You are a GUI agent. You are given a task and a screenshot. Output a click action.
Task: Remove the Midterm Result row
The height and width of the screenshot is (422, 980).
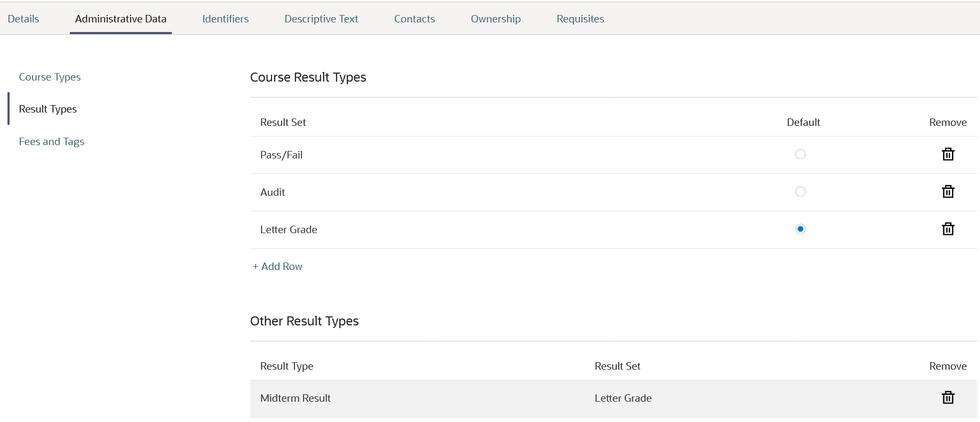click(947, 397)
